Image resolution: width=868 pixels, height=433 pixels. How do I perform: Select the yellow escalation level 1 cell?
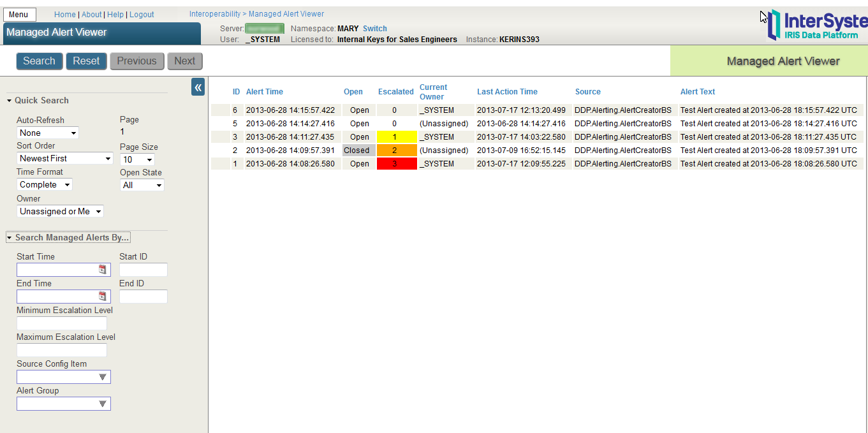397,137
